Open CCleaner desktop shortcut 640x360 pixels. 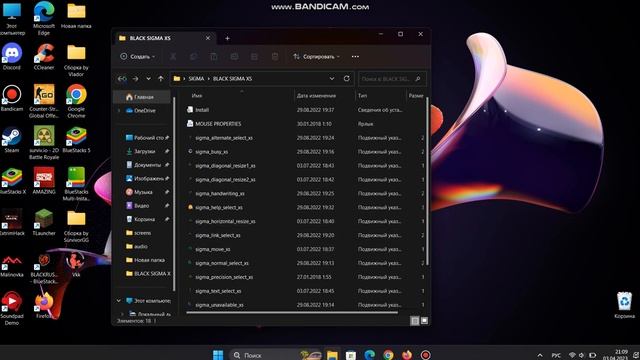point(44,57)
